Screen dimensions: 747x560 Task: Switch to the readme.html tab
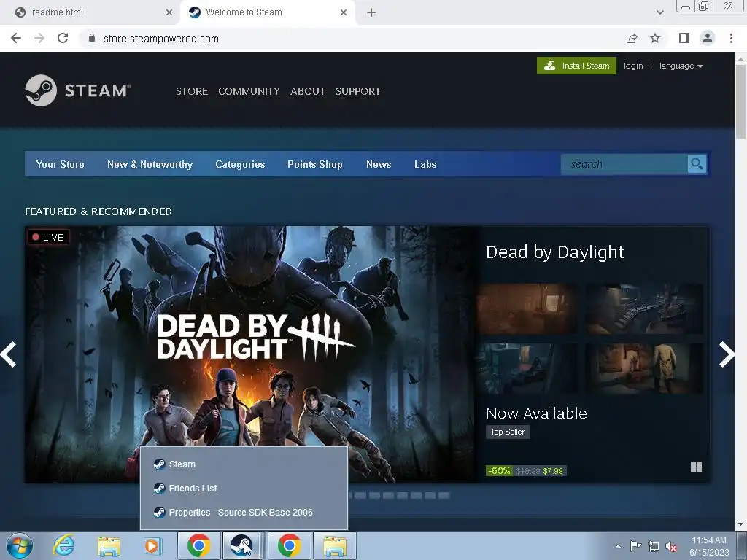(x=90, y=12)
